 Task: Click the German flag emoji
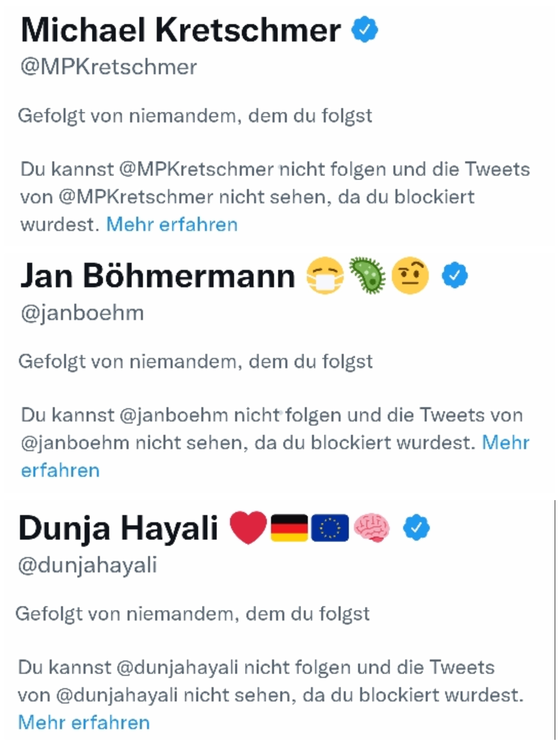point(289,528)
